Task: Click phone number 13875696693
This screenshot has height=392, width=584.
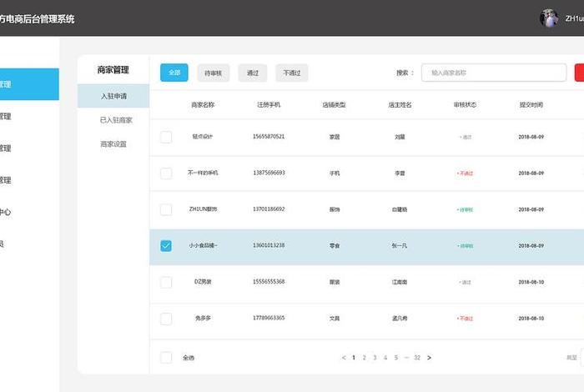Action: pyautogui.click(x=269, y=173)
